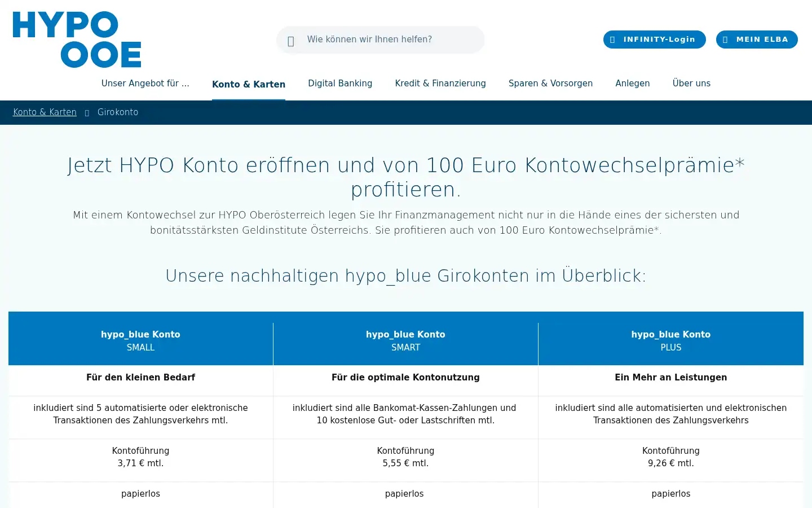Open the 'Über uns' menu
This screenshot has width=812, height=508.
coord(691,84)
